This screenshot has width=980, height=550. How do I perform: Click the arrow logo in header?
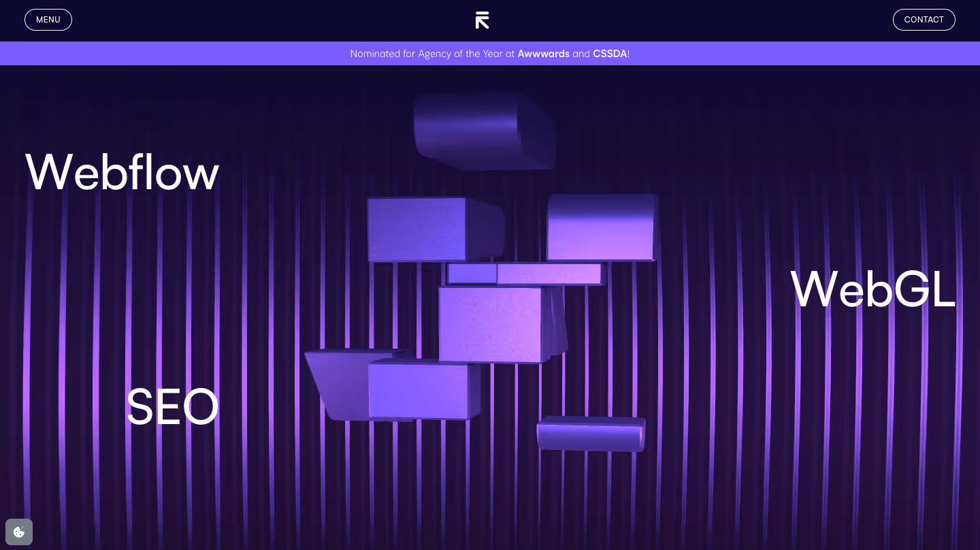pos(483,20)
